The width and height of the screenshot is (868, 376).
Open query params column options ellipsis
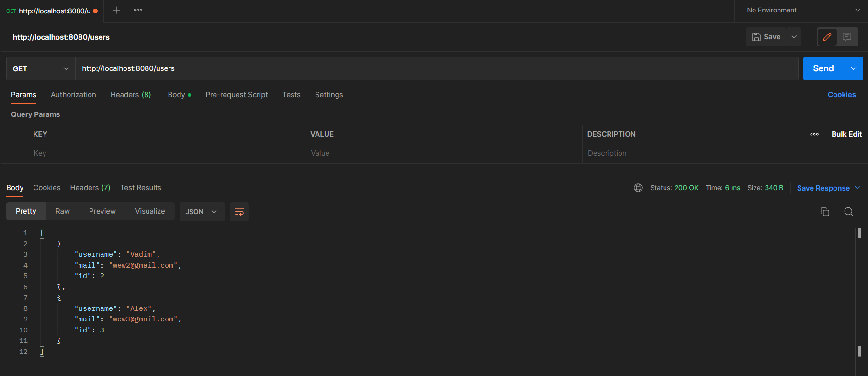pyautogui.click(x=814, y=134)
